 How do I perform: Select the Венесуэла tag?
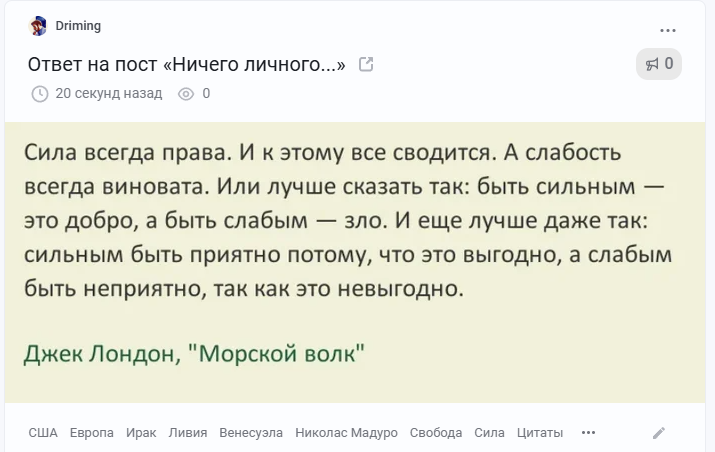(x=251, y=433)
